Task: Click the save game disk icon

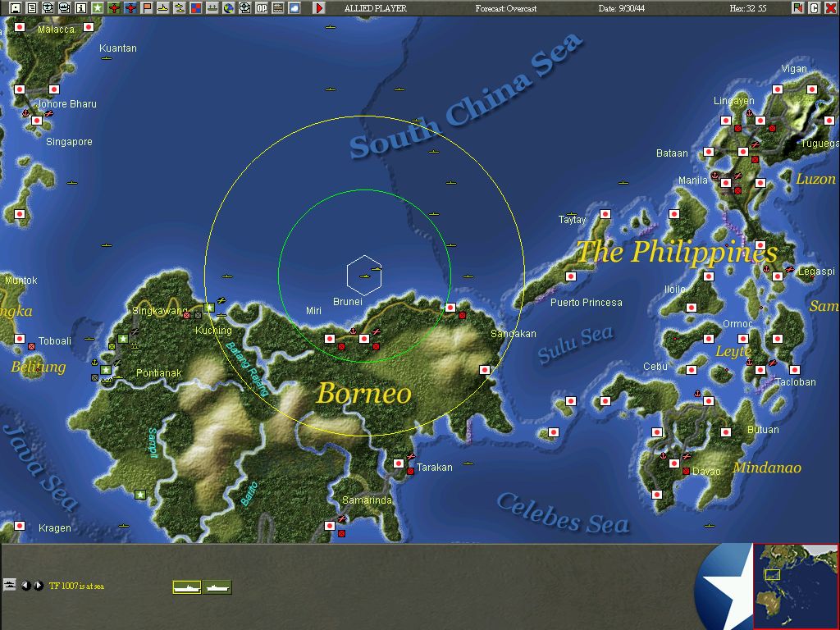Action: click(15, 7)
